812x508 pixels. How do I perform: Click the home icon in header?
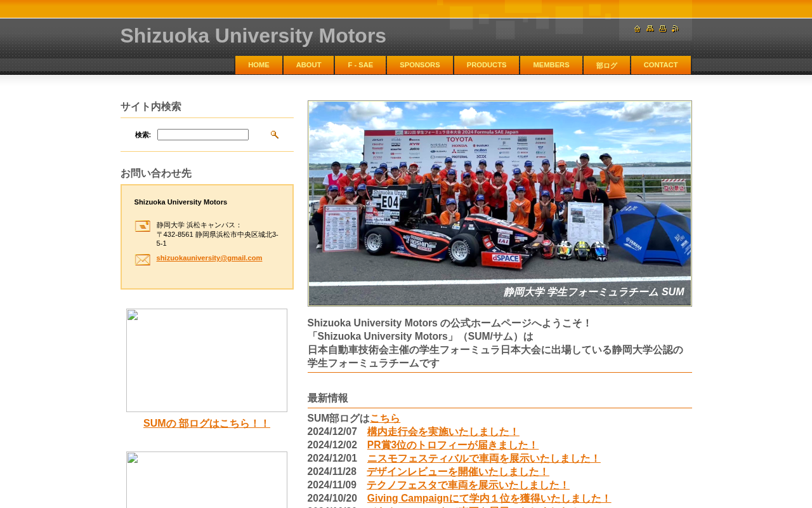(x=637, y=29)
